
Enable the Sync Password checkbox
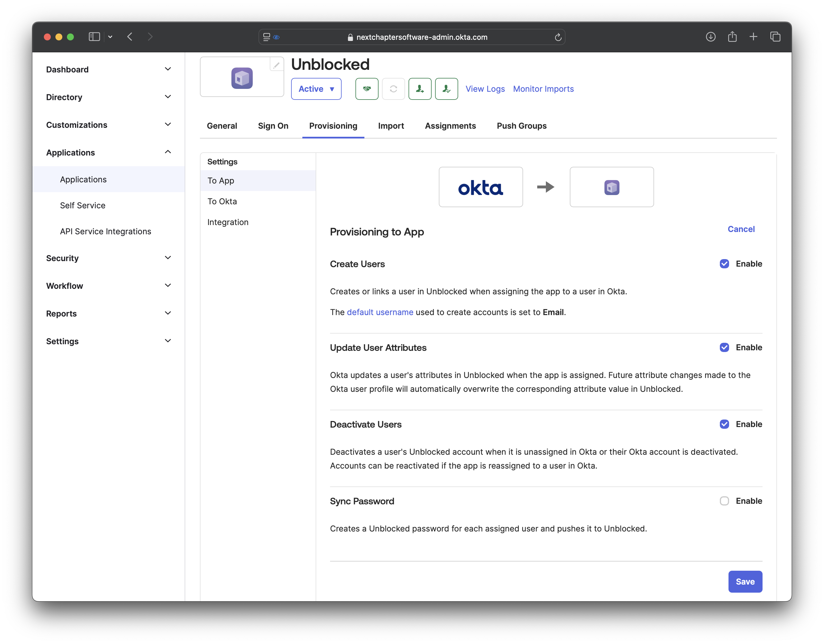[724, 501]
